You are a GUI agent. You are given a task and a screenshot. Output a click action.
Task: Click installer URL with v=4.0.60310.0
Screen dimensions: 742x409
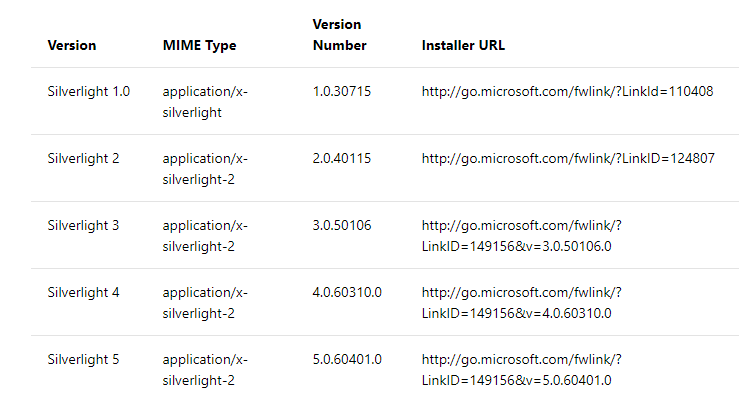[521, 302]
